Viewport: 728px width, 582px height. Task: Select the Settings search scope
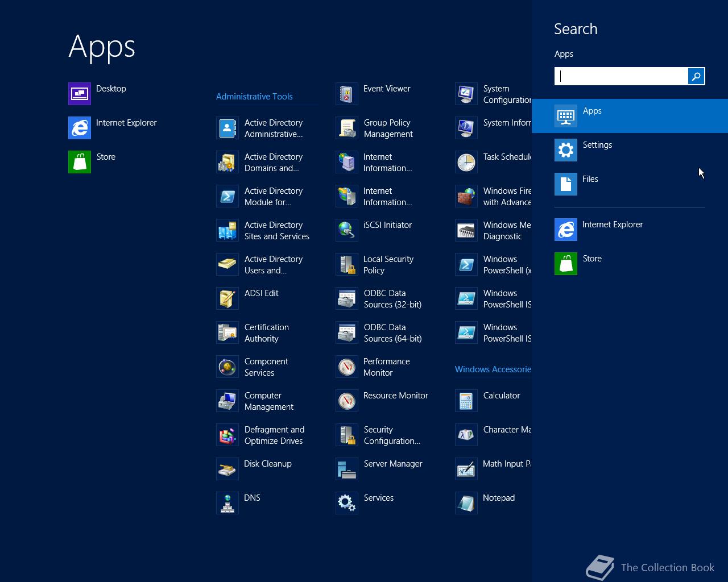(x=630, y=150)
